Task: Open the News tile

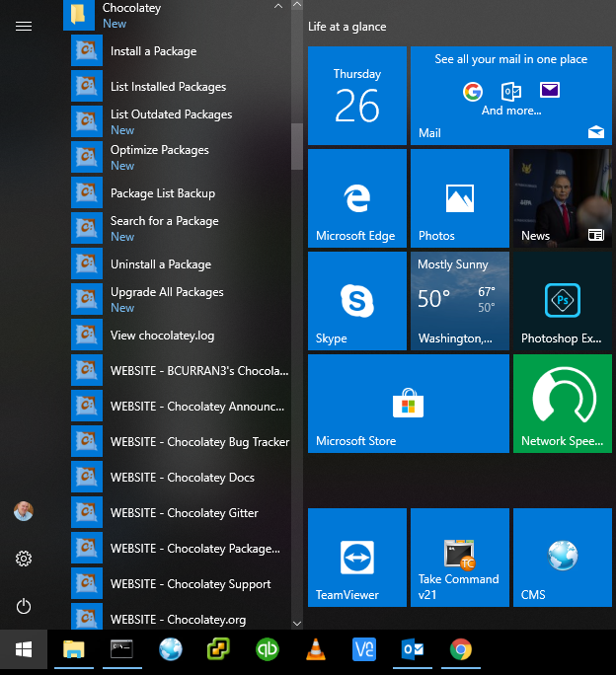Action: (x=563, y=198)
